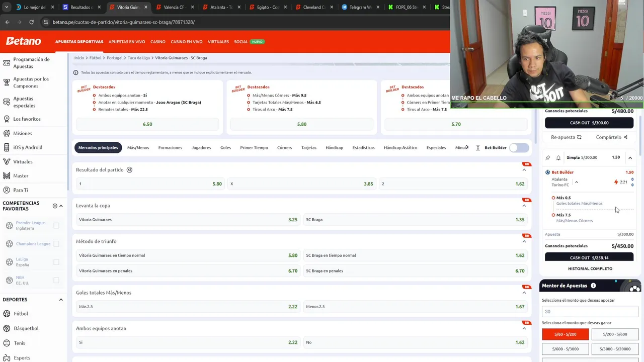Open Fútbol sport in sidebar
644x362 pixels.
click(21, 314)
